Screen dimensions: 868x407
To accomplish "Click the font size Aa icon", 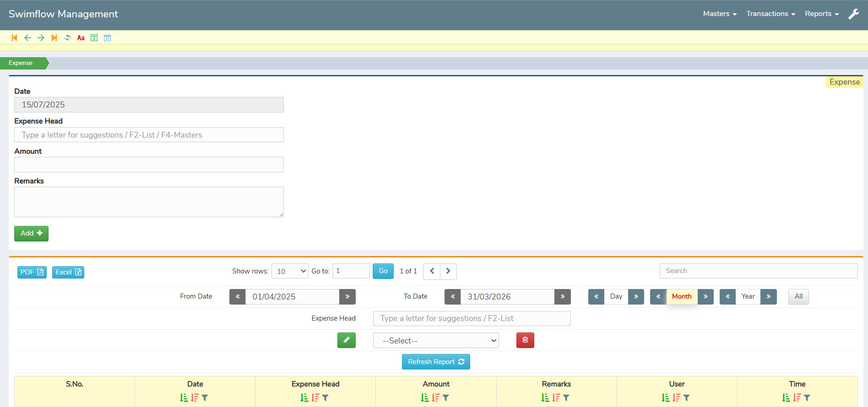I will (81, 38).
